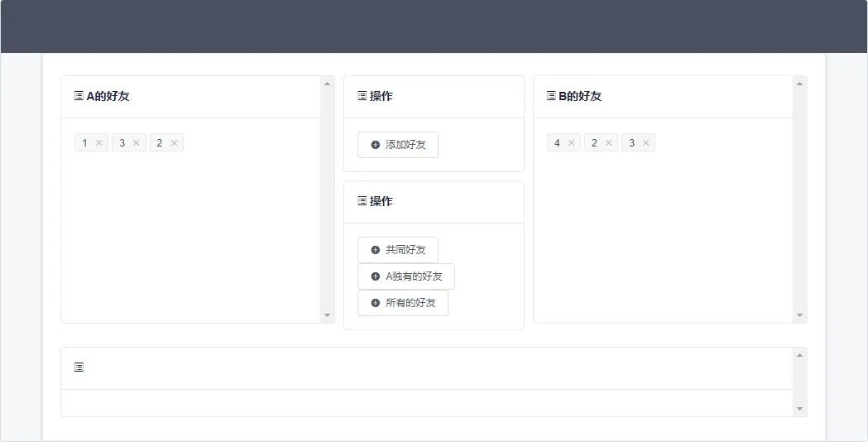Select the upper 操作 panel title
868x442 pixels.
[381, 96]
